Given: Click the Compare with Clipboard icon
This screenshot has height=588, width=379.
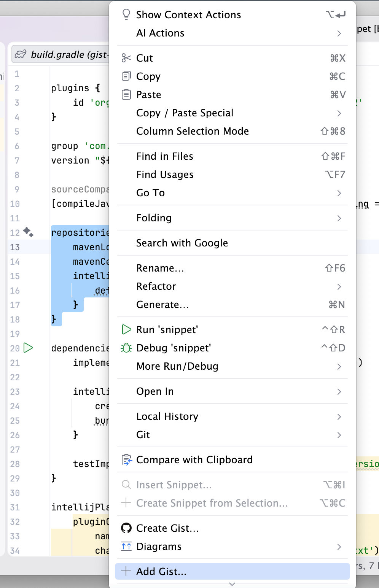Looking at the screenshot, I should tap(126, 459).
